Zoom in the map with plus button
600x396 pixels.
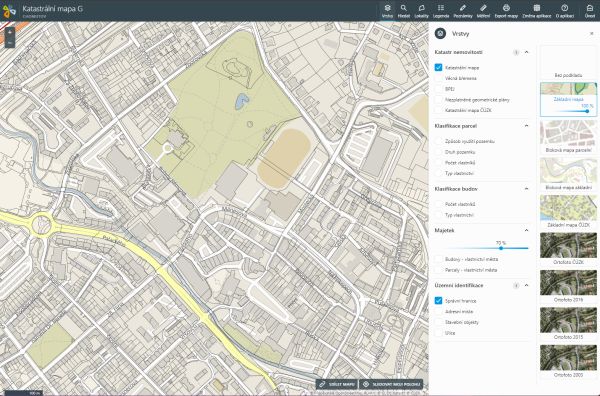[10, 33]
